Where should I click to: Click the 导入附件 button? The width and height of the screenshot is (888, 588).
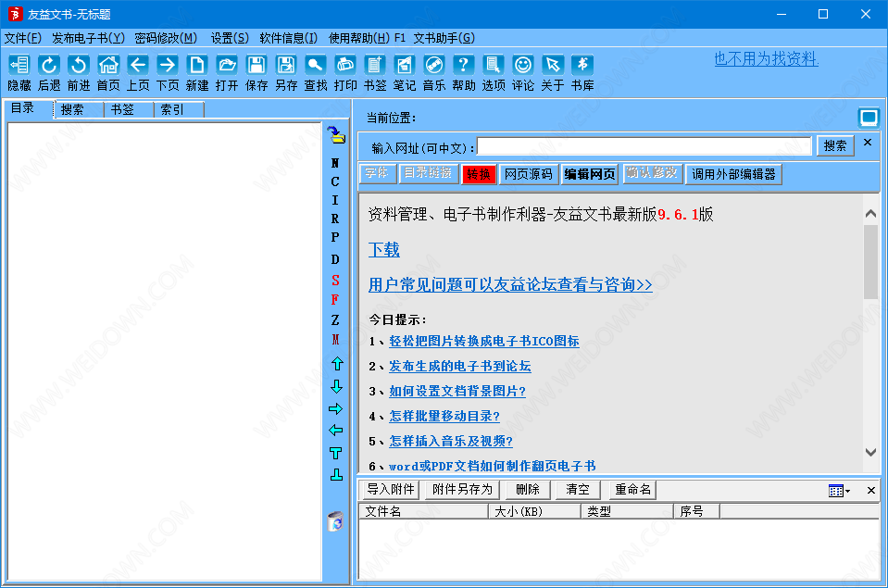pos(390,490)
